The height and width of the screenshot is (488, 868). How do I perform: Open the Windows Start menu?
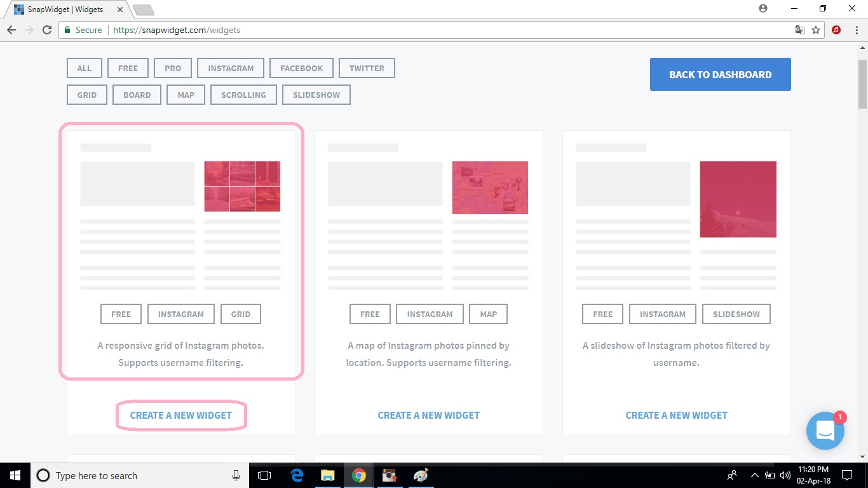click(15, 475)
